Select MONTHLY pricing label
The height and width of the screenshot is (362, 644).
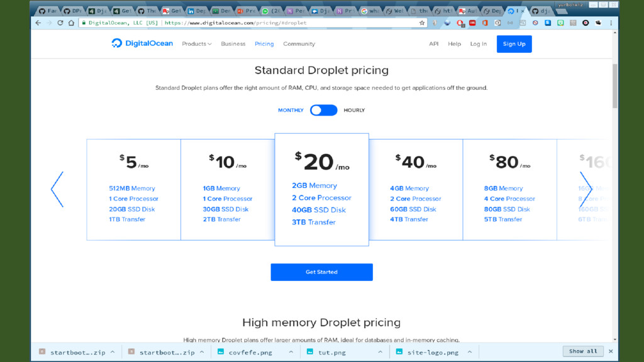tap(291, 110)
